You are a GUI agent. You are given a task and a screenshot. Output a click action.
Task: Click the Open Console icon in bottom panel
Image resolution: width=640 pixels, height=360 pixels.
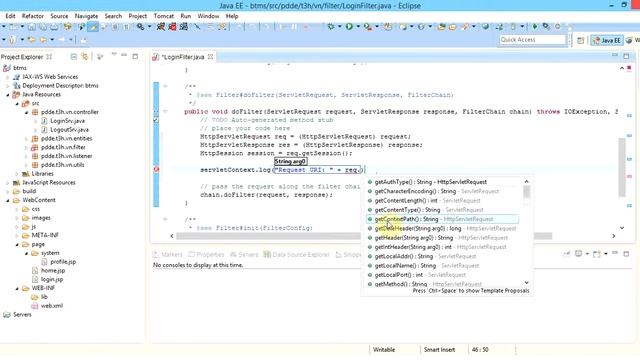click(x=596, y=254)
